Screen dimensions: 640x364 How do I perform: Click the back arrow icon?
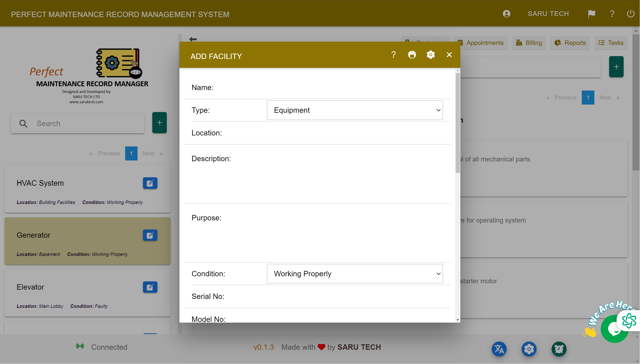pyautogui.click(x=193, y=39)
